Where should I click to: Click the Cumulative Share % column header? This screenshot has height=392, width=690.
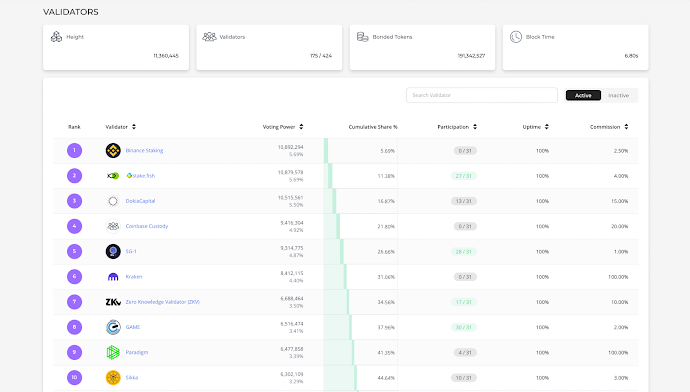pyautogui.click(x=373, y=127)
